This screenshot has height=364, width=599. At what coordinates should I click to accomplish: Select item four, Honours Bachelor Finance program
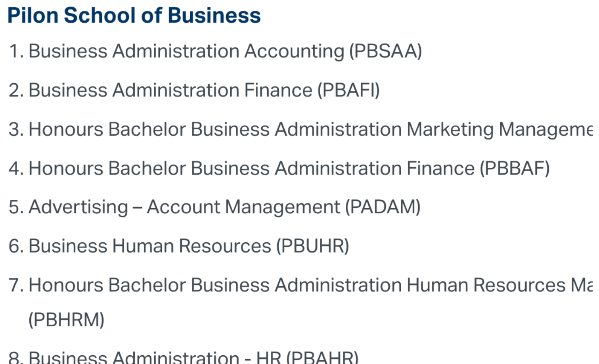point(251,168)
